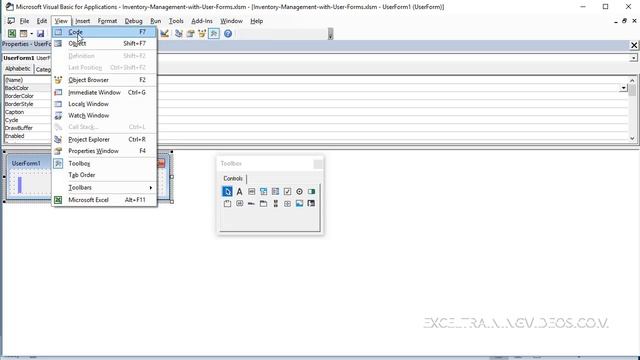The height and width of the screenshot is (360, 640).
Task: Choose Object from the View menu
Action: [104, 43]
